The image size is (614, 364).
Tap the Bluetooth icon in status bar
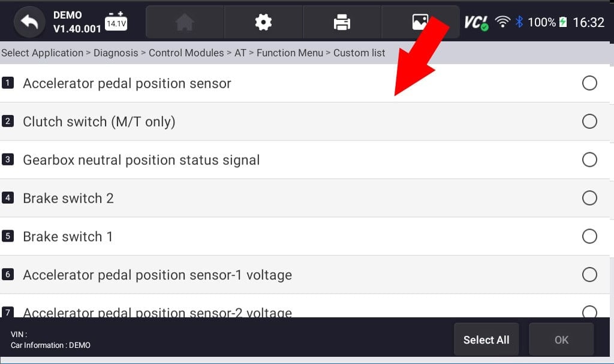(519, 20)
